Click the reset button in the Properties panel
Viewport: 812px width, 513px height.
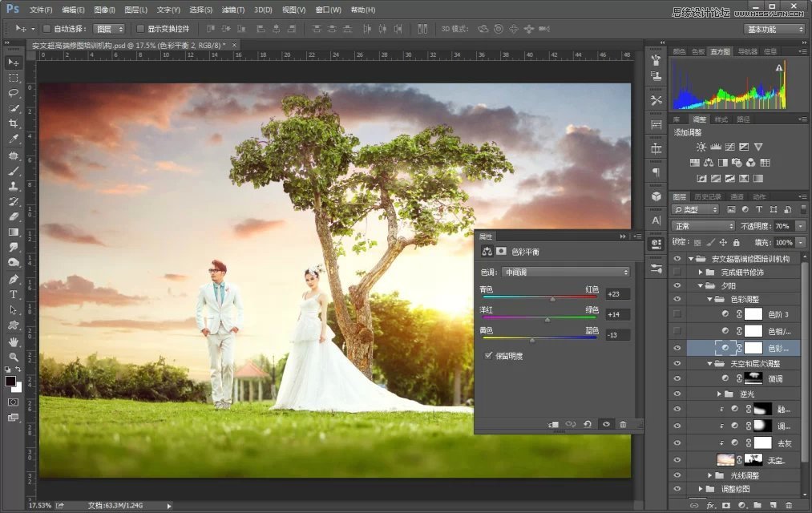588,424
